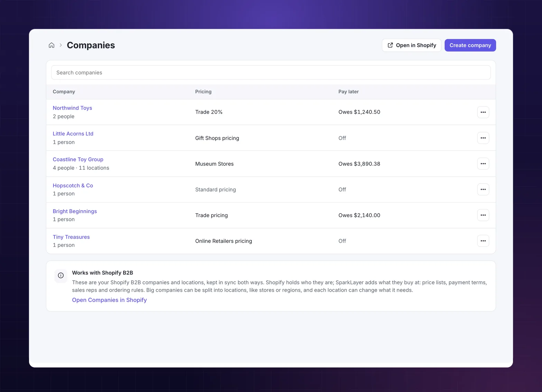542x392 pixels.
Task: Open the Tiny Treasures company link
Action: (71, 237)
